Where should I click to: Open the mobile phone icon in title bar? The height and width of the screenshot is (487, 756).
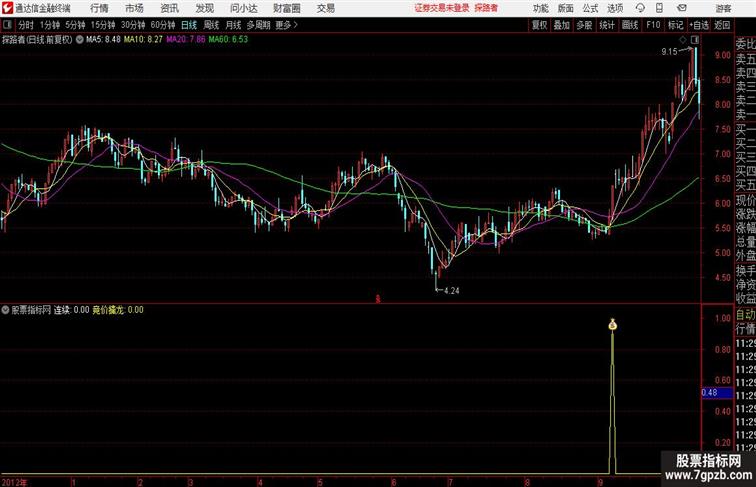pos(660,8)
